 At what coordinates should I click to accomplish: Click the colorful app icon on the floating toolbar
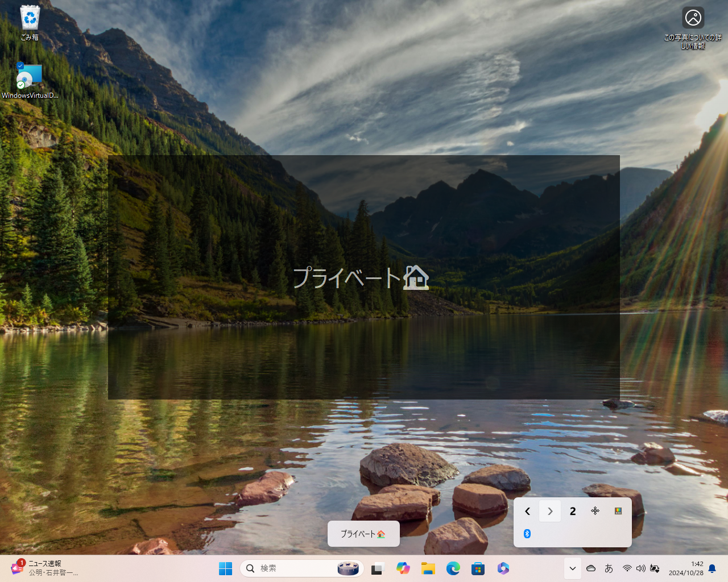tap(618, 511)
